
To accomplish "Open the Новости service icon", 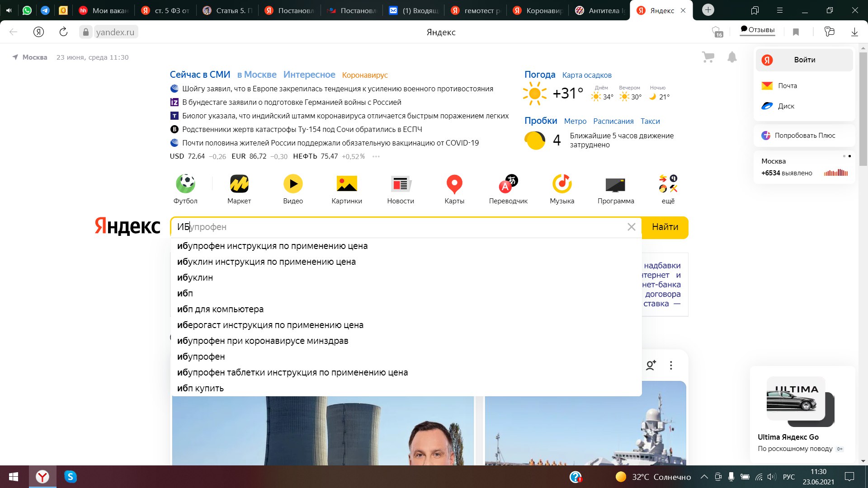I will coord(401,189).
